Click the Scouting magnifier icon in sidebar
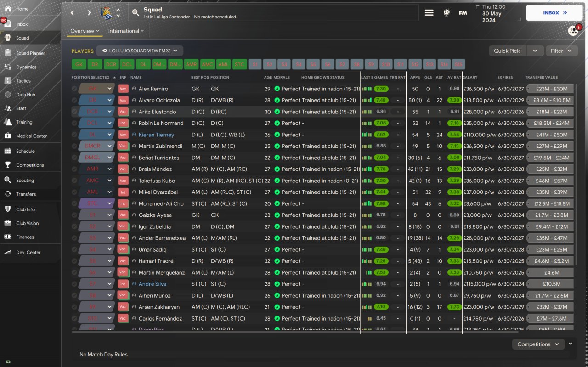The image size is (588, 367). pos(8,180)
